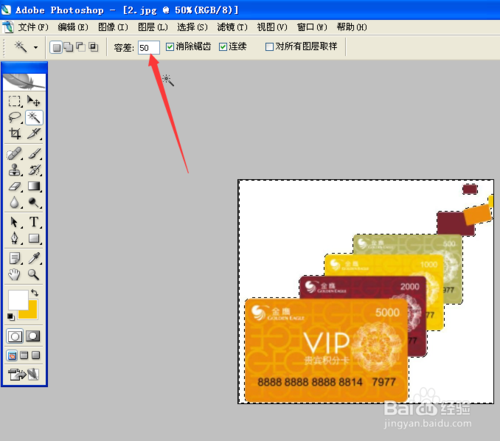Image resolution: width=500 pixels, height=441 pixels.
Task: Choose full screen mode with menu bar
Action: (x=24, y=356)
